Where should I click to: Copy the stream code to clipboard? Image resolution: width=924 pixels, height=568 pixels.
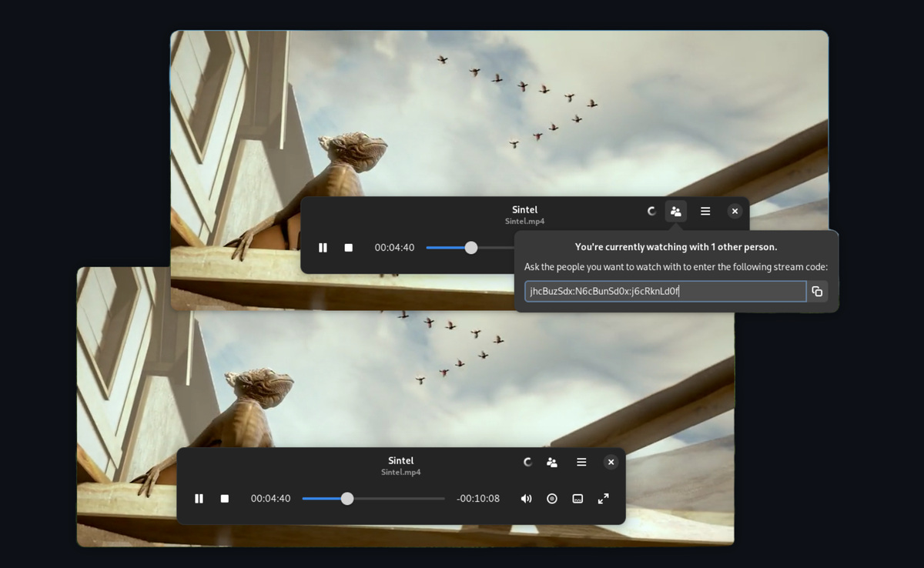coord(817,292)
